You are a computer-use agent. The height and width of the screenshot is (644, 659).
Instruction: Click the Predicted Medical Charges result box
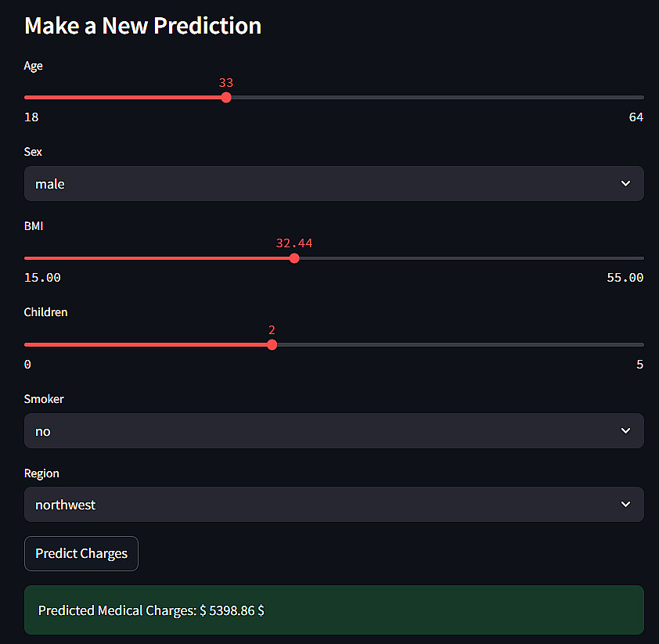tap(333, 610)
